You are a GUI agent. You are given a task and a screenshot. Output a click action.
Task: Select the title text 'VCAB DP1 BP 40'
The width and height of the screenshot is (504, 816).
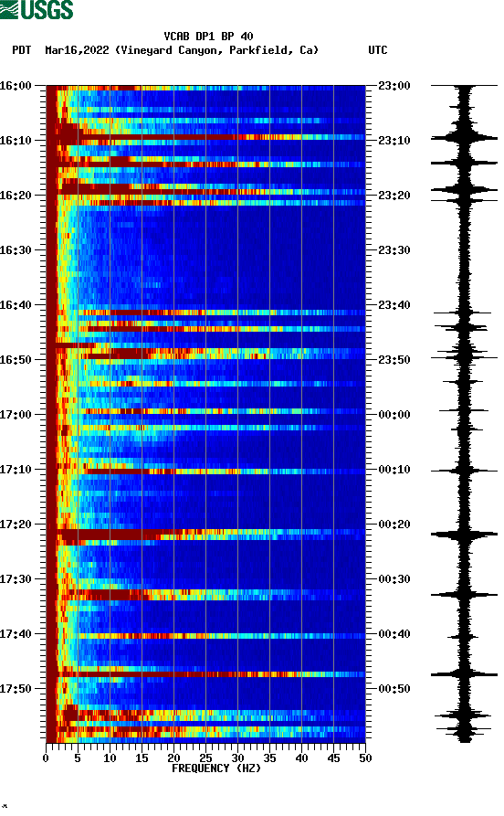point(208,37)
